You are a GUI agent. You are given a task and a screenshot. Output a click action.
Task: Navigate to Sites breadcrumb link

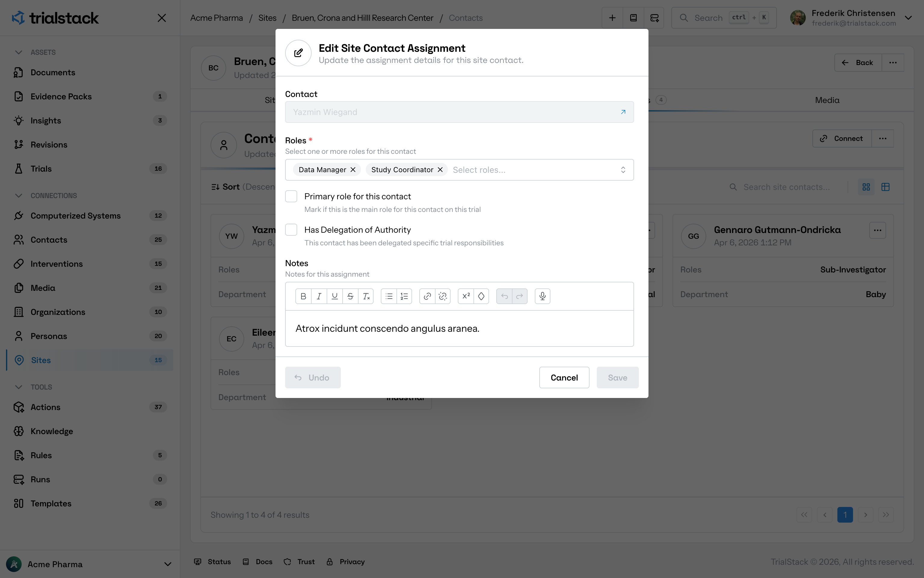point(267,18)
